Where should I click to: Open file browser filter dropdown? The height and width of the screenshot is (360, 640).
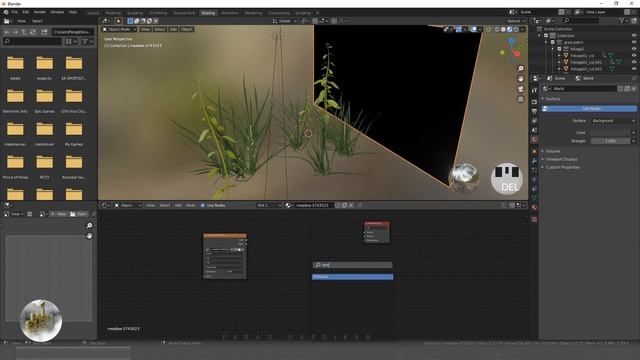click(88, 41)
